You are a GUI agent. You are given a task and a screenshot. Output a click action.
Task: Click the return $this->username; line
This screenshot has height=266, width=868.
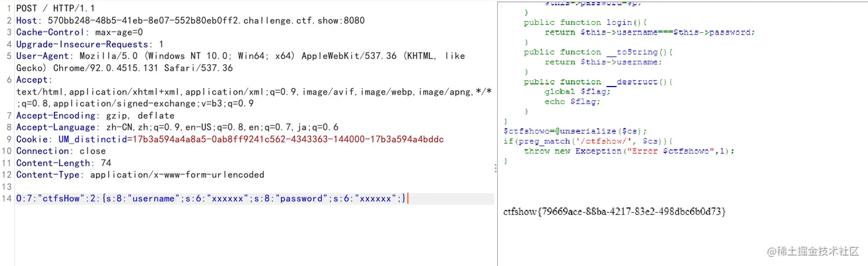pos(603,62)
